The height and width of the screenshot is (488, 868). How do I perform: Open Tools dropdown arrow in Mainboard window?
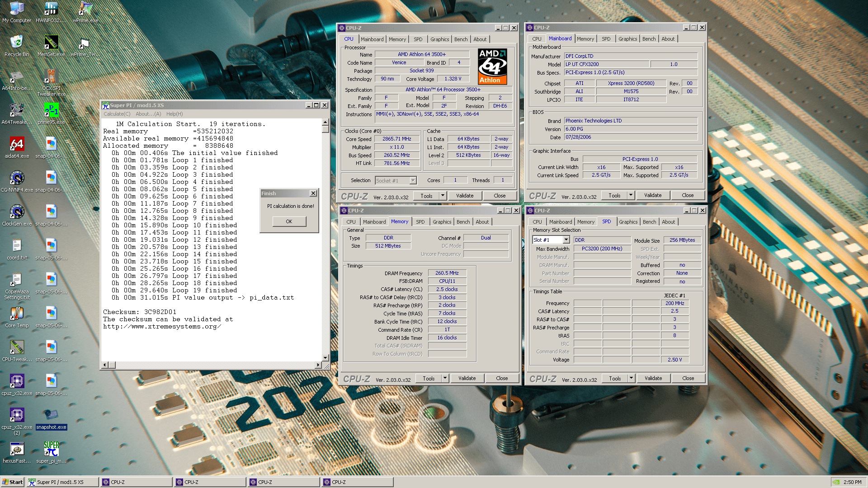coord(631,195)
